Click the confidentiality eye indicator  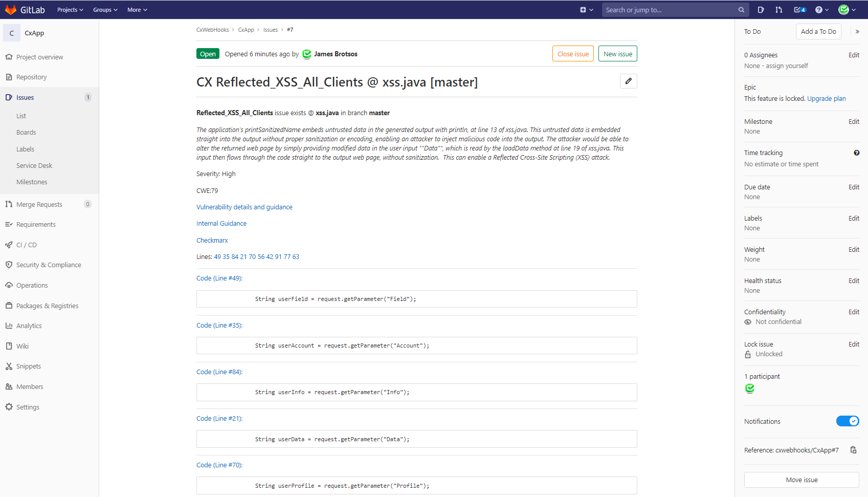[x=748, y=321]
